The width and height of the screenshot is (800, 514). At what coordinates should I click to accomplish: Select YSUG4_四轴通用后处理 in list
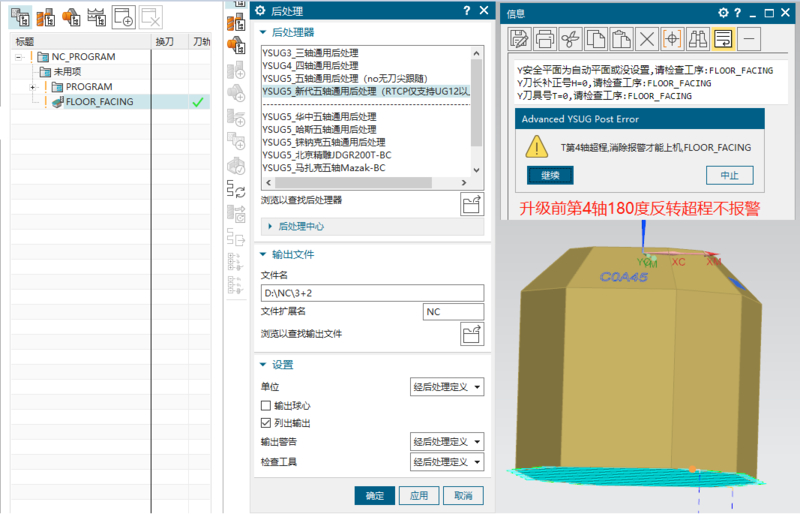coord(310,66)
